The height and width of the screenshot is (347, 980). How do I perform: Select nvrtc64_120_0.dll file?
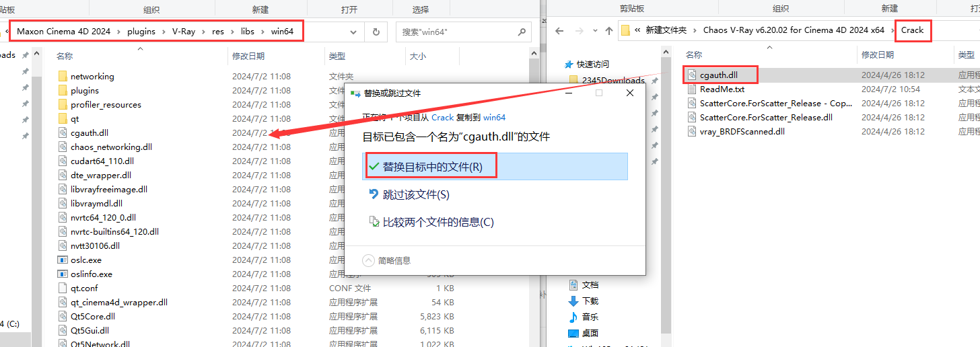[x=103, y=218]
